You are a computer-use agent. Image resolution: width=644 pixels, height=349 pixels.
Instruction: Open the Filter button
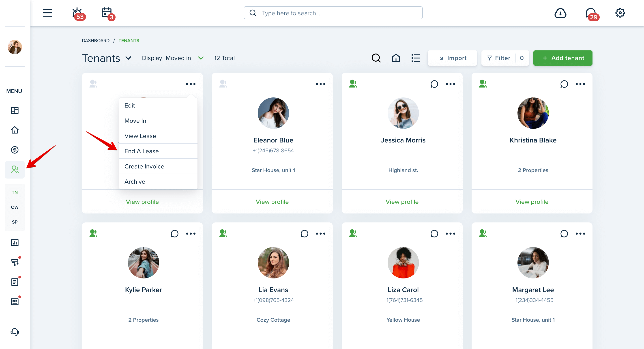tap(504, 58)
